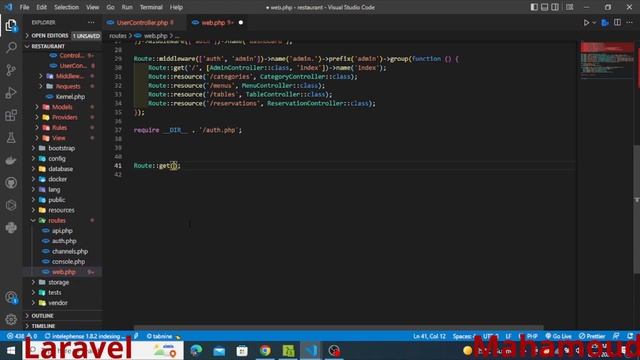Split the editor to the right
This screenshot has height=360, width=640.
(x=617, y=22)
